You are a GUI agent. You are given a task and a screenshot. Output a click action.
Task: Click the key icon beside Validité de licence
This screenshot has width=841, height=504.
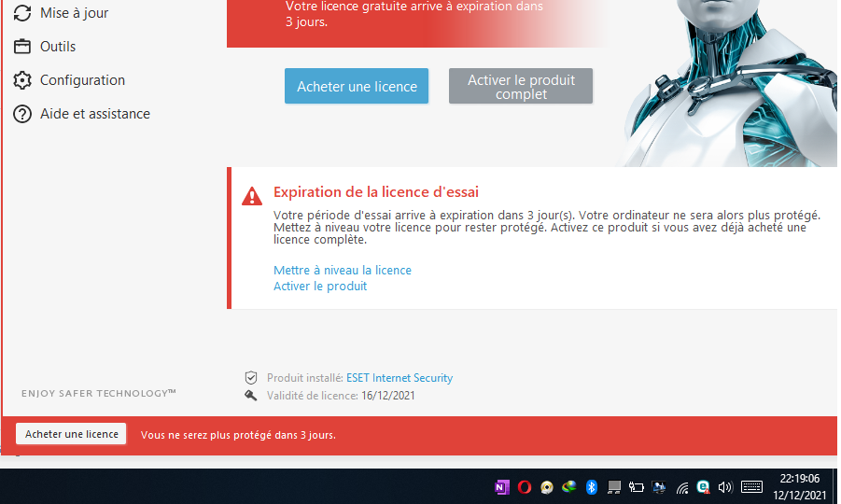[250, 396]
